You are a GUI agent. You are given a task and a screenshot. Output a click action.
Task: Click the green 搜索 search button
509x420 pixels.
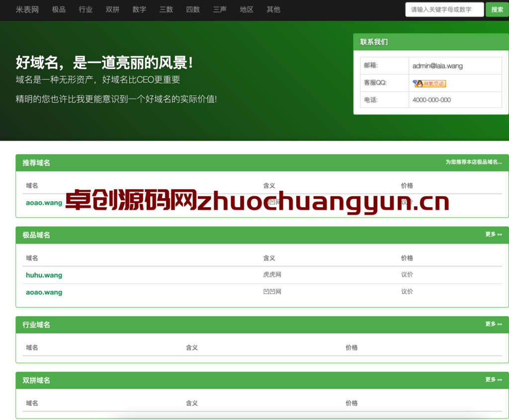(497, 9)
